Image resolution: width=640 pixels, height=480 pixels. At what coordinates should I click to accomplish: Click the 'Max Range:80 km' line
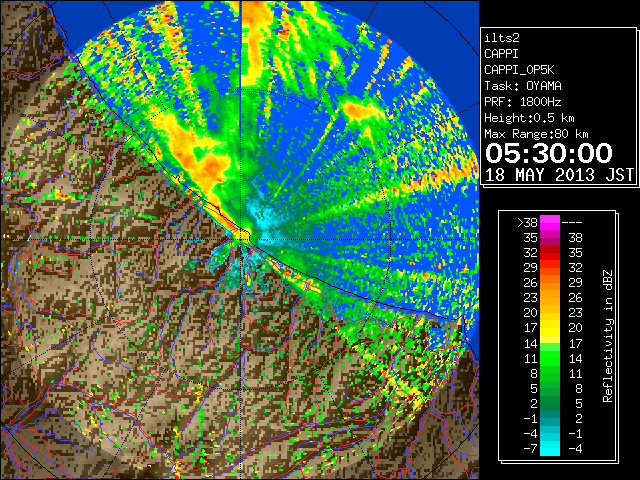[536, 134]
